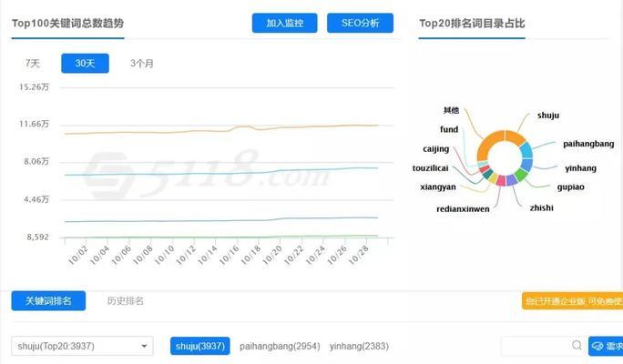Viewport: 623px width, 364px height.
Task: Click the 10/02 date axis label
Action: [x=78, y=255]
